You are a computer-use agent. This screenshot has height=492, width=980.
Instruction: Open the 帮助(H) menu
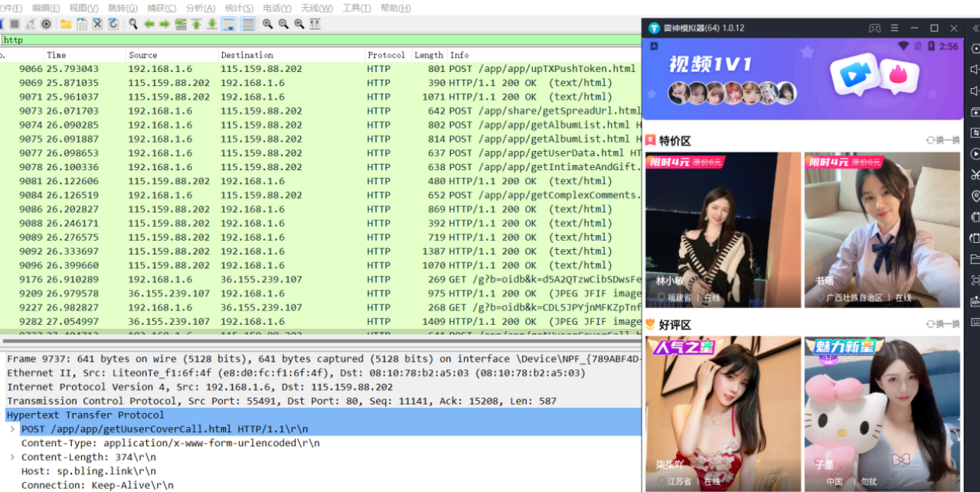[x=396, y=8]
